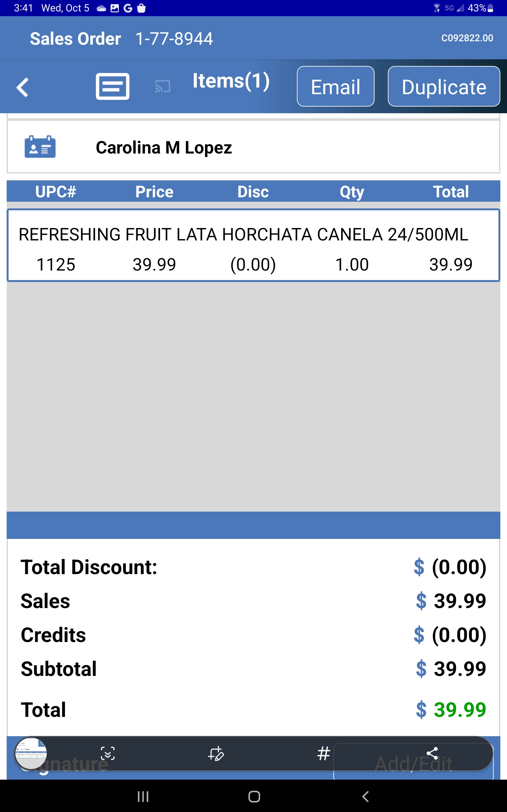507x812 pixels.
Task: Open the order notes card icon
Action: coord(112,87)
